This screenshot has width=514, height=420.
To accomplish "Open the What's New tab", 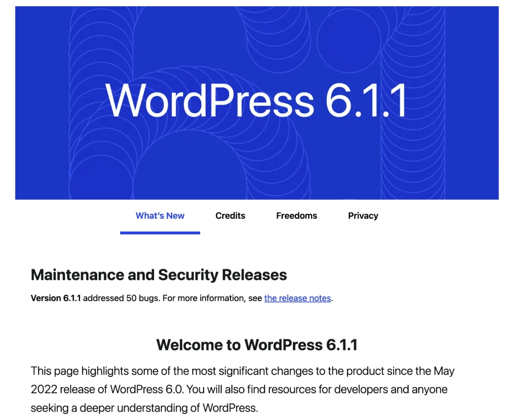I will click(160, 216).
